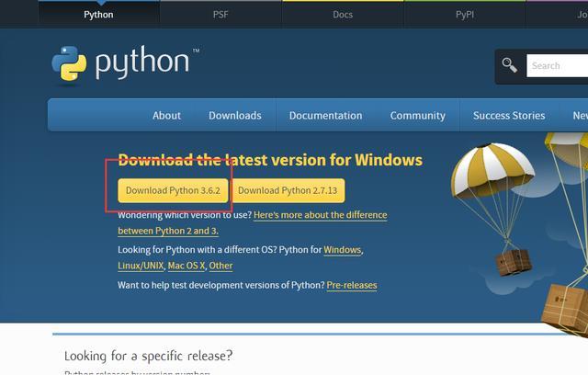This screenshot has height=375, width=588.
Task: Follow the Other OS link
Action: point(220,266)
